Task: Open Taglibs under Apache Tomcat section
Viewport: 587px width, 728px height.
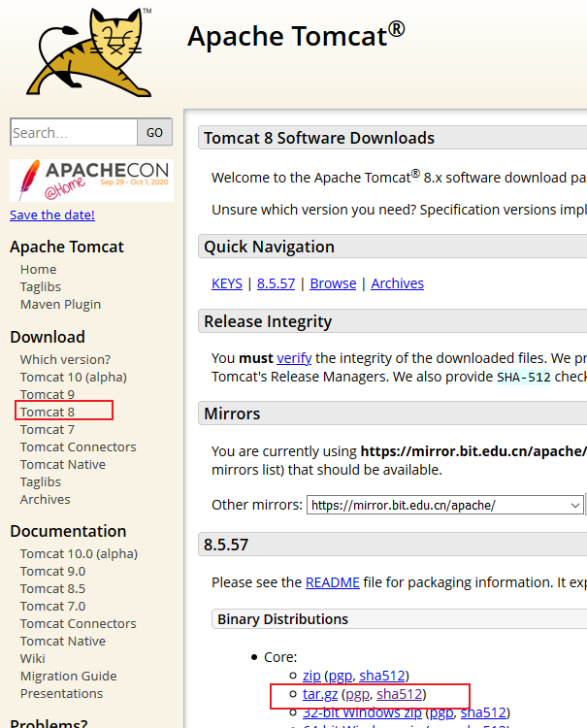Action: pyautogui.click(x=41, y=287)
